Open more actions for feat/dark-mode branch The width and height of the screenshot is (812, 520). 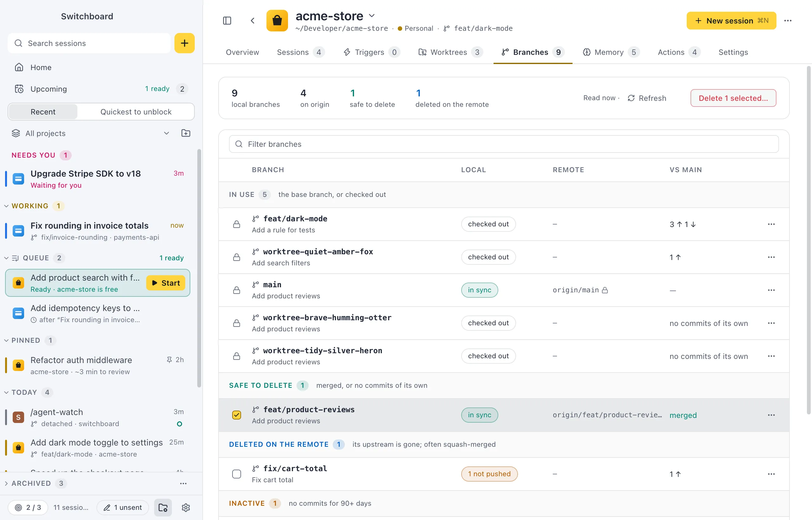[771, 224]
